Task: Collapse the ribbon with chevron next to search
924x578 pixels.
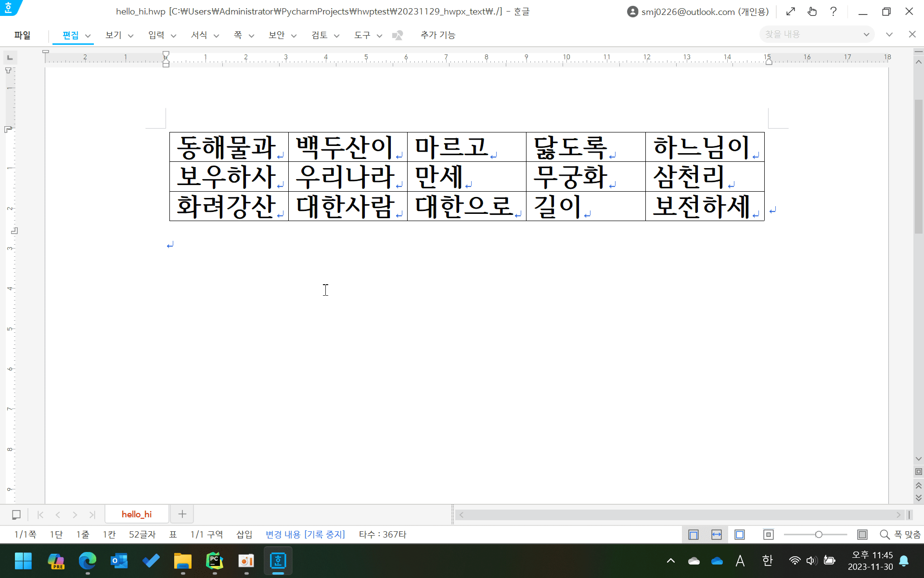Action: (x=889, y=35)
